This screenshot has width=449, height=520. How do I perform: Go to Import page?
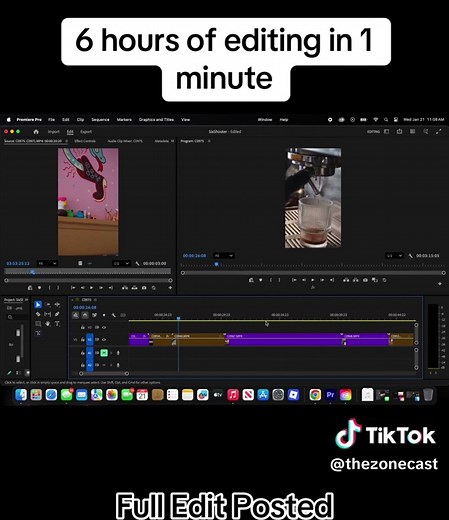click(x=53, y=132)
